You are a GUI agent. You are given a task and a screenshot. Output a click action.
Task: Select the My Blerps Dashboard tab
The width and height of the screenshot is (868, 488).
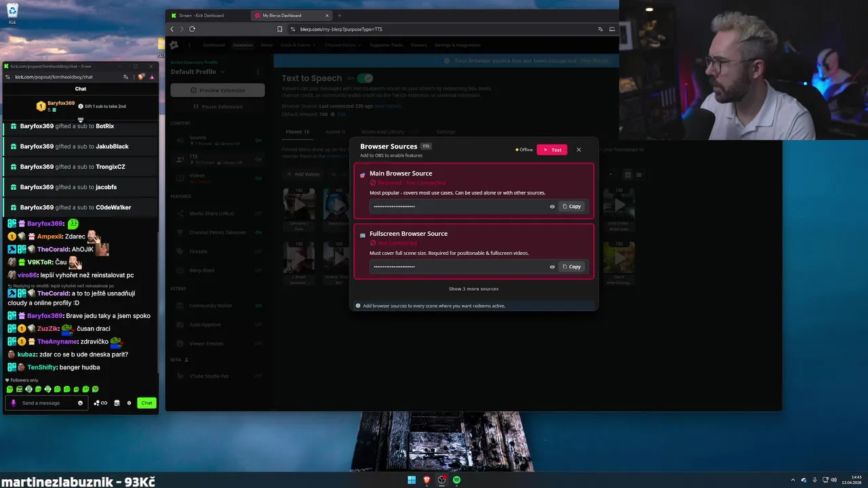(291, 16)
